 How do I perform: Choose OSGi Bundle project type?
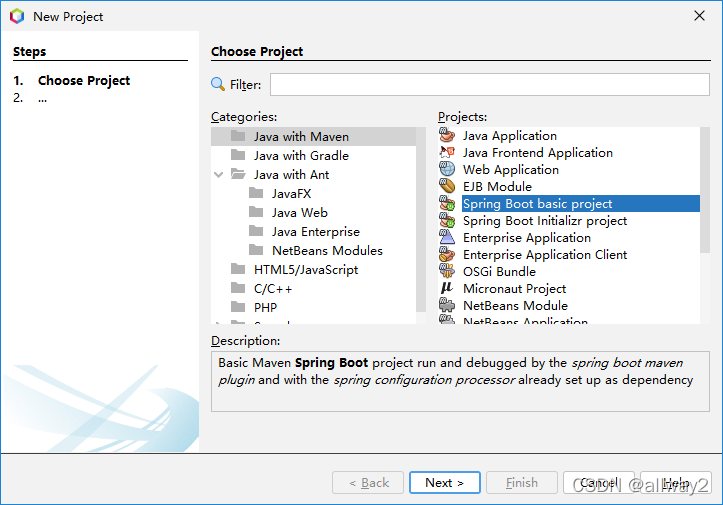pos(499,272)
